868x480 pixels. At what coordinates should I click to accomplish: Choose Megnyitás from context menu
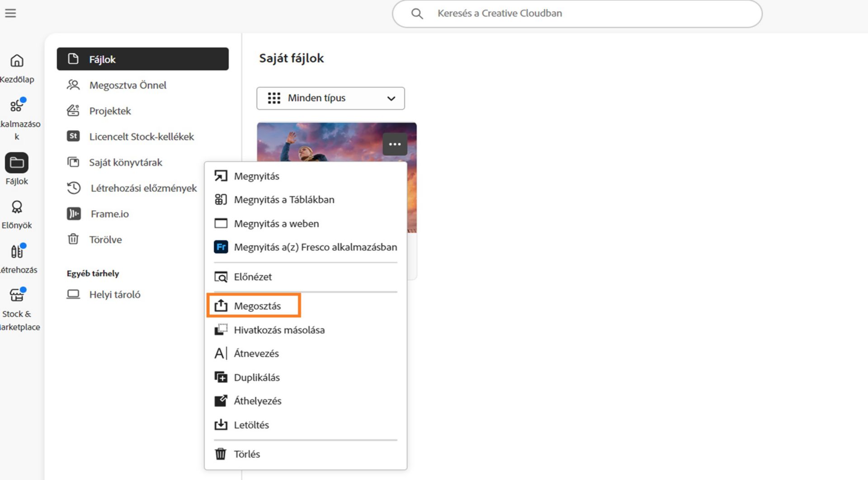pyautogui.click(x=306, y=176)
